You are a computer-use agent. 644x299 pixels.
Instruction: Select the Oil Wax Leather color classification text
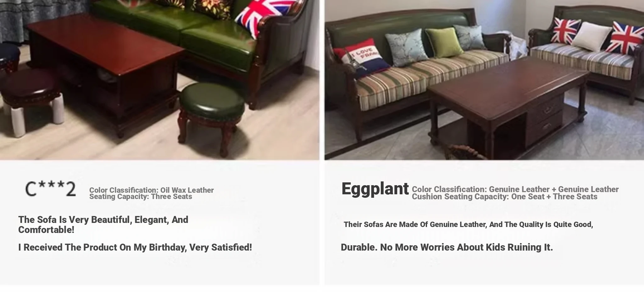pyautogui.click(x=152, y=190)
